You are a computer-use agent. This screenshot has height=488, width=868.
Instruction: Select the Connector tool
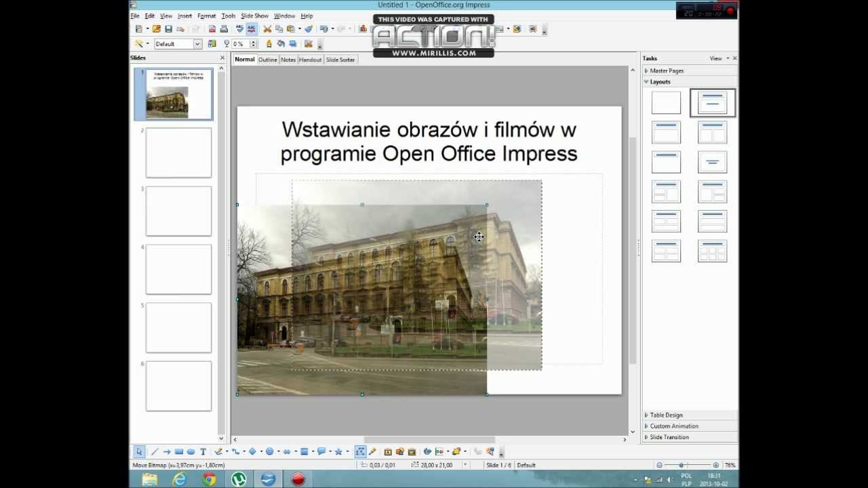tap(235, 451)
